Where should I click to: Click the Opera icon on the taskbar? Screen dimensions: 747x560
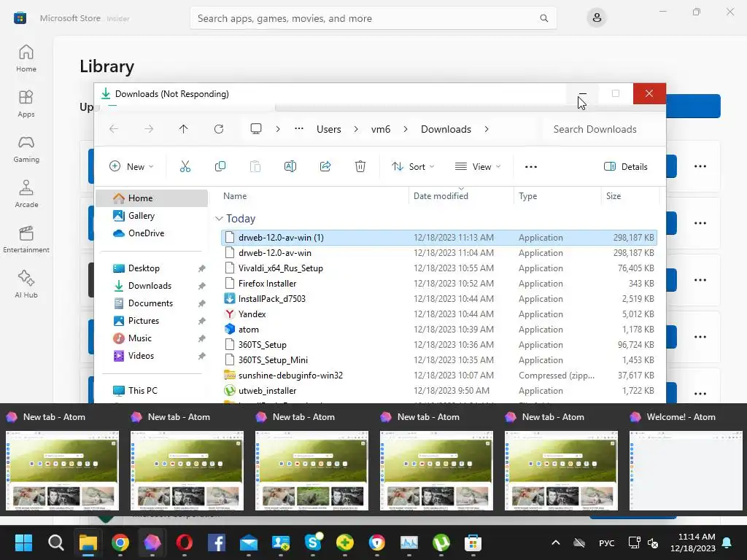pos(185,542)
